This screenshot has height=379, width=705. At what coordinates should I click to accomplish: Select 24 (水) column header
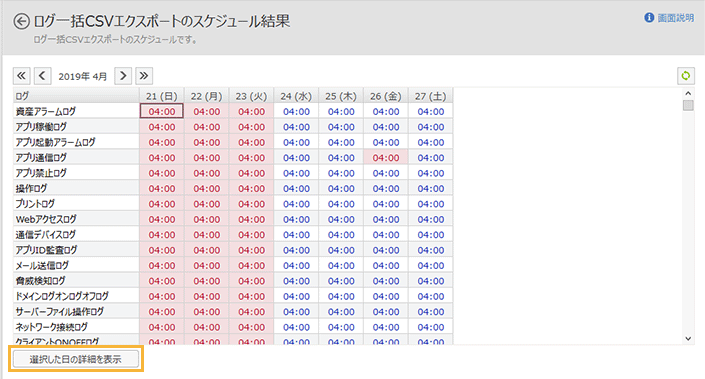pos(296,96)
